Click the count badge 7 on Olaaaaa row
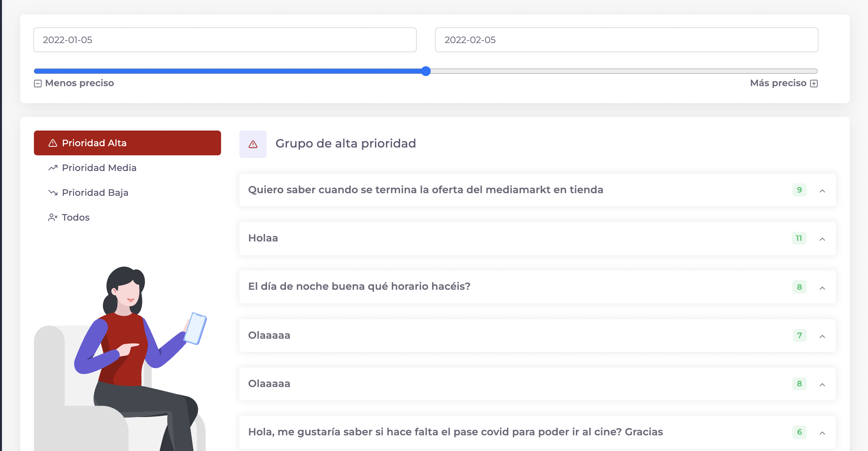Viewport: 868px width, 451px height. point(799,335)
